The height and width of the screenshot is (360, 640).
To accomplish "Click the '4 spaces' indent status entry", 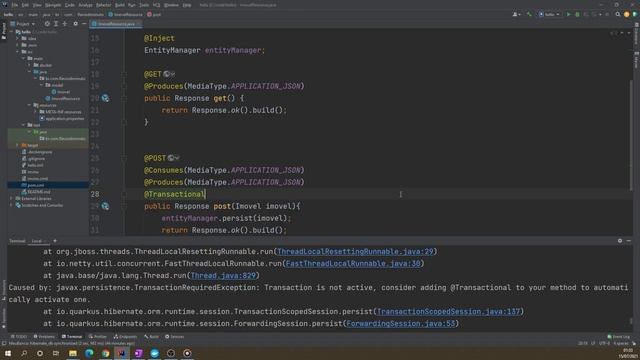I will 620,343.
